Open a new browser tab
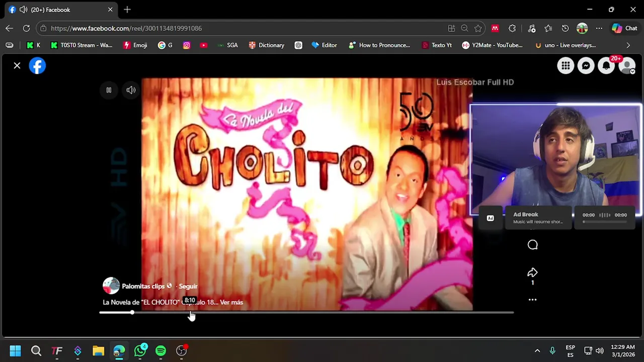The width and height of the screenshot is (644, 362). pyautogui.click(x=127, y=10)
